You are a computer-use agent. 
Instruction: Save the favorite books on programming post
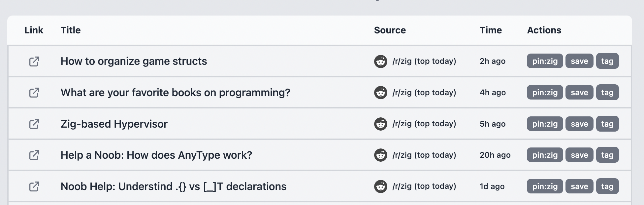[x=579, y=93]
